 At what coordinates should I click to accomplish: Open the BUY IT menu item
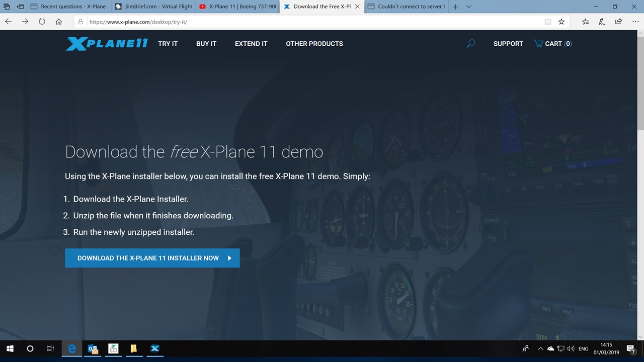pos(206,44)
